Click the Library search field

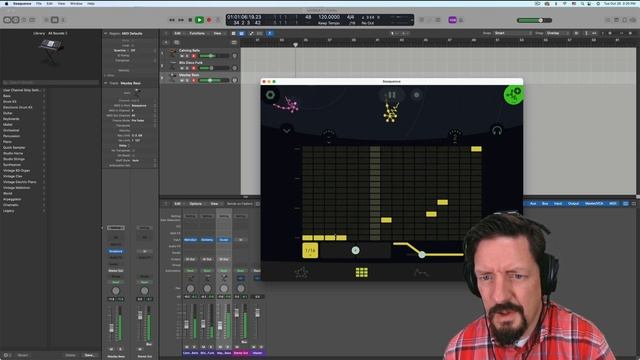coord(51,82)
